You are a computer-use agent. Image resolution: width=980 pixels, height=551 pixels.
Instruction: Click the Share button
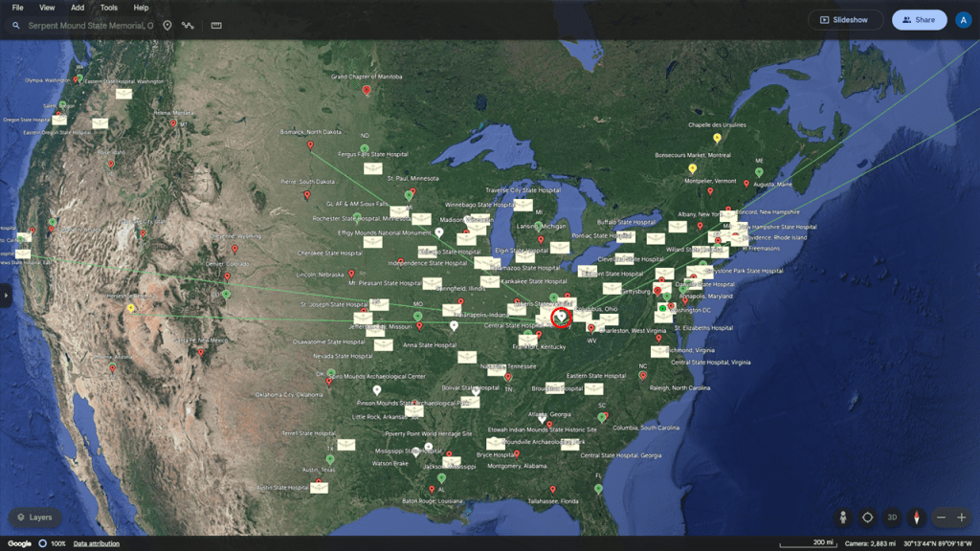pos(919,19)
